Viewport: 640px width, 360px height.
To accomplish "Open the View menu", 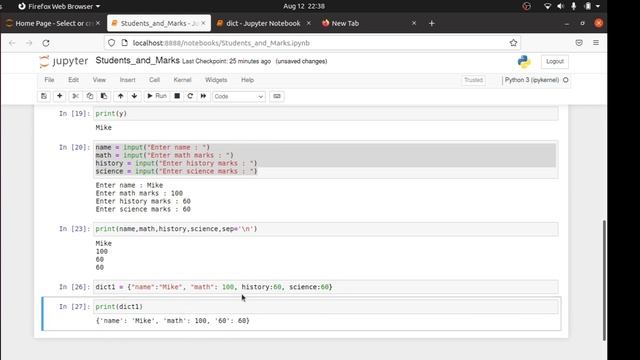I will coord(99,80).
